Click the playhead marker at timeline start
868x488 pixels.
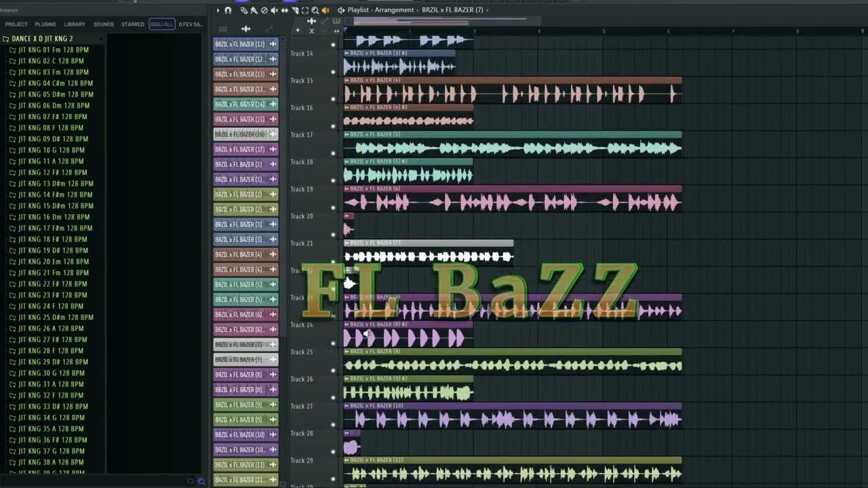pyautogui.click(x=345, y=29)
